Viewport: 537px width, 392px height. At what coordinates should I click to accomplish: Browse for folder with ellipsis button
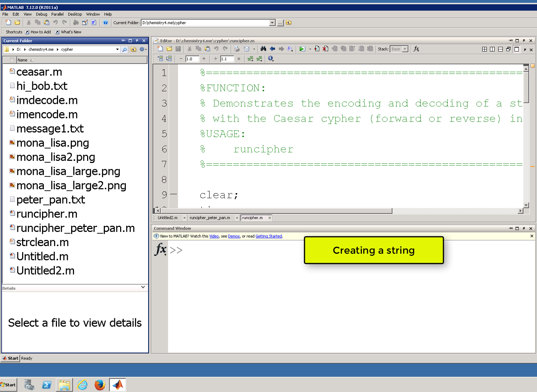coord(280,23)
